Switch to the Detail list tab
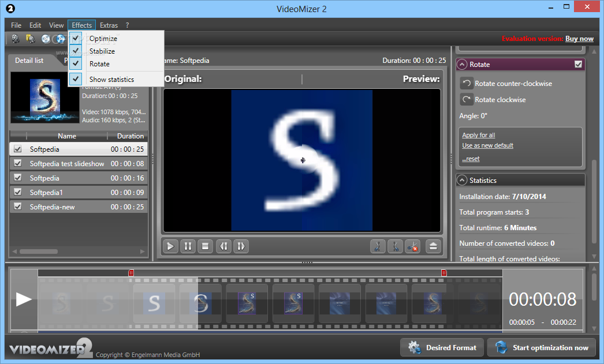 point(29,61)
